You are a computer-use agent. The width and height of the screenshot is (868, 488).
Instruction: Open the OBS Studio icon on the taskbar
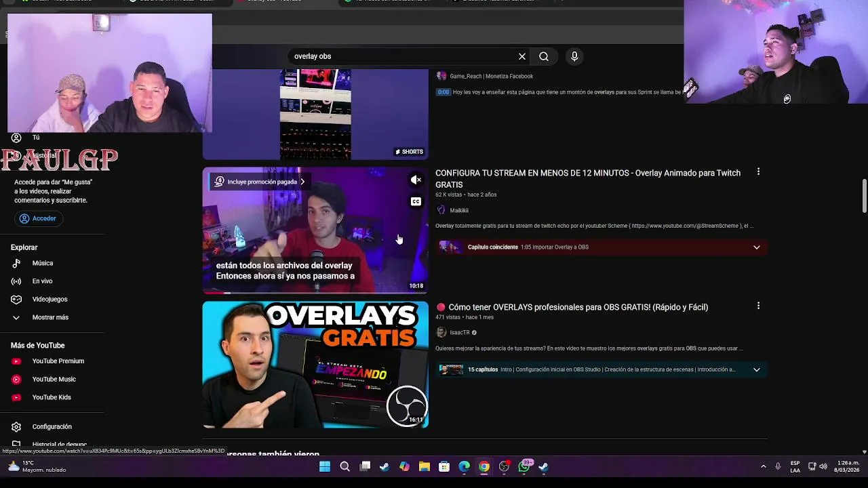(x=504, y=466)
